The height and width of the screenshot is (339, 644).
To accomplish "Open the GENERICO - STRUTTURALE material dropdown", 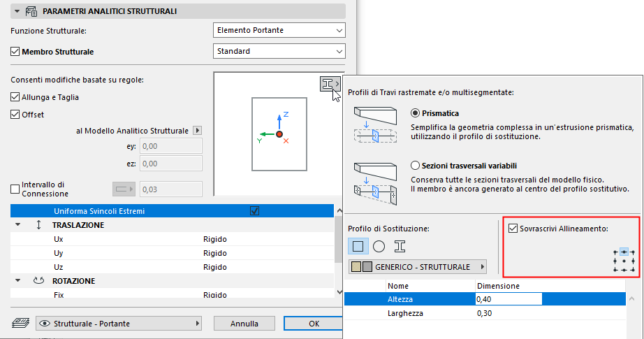I will (417, 267).
